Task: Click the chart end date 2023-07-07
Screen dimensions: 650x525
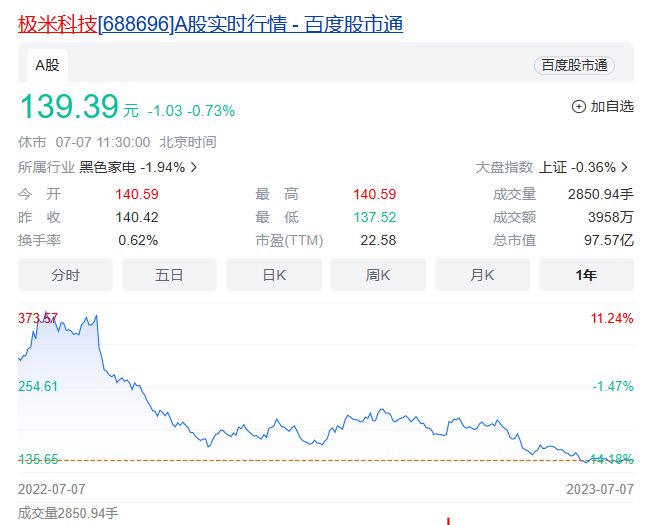Action: pos(600,489)
